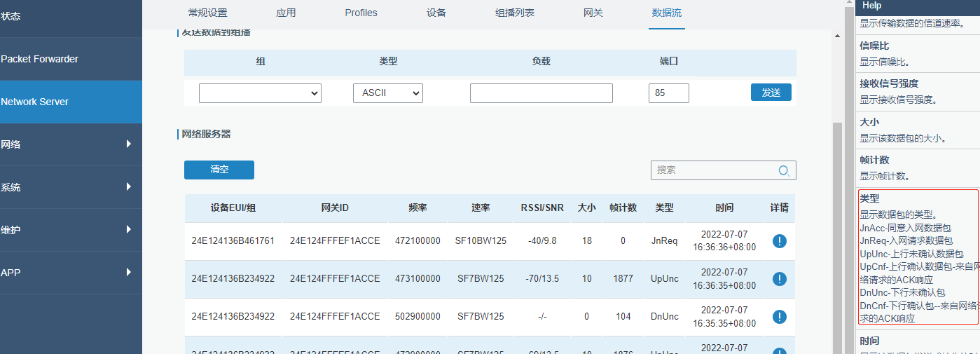Click the JnReq type cell
The image size is (980, 354).
point(664,241)
